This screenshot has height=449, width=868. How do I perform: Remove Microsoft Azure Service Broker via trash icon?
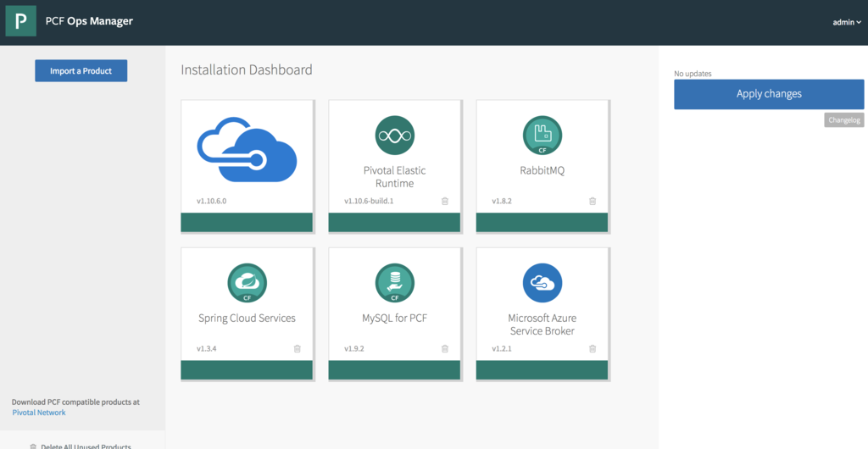point(593,349)
